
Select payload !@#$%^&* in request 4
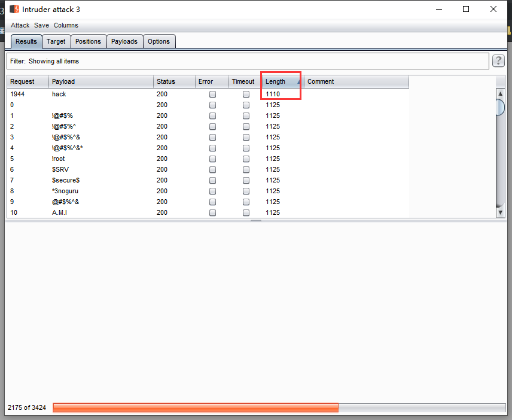click(x=67, y=148)
